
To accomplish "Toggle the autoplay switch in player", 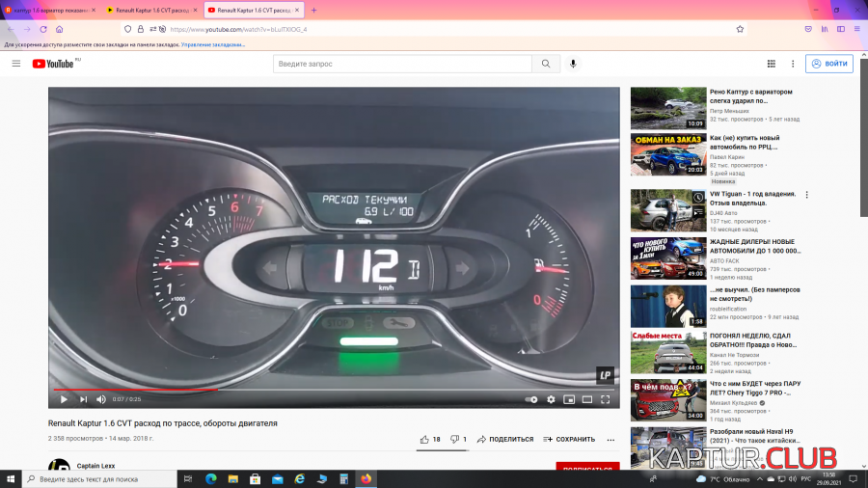I will click(531, 399).
